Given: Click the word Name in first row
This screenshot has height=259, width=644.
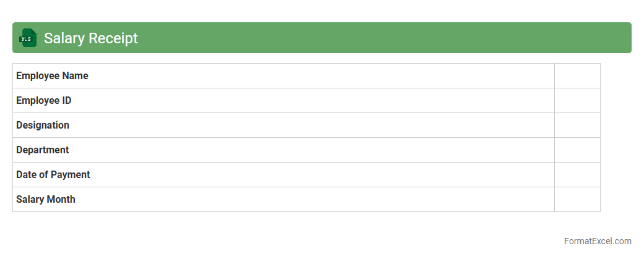Looking at the screenshot, I should click(x=74, y=76).
